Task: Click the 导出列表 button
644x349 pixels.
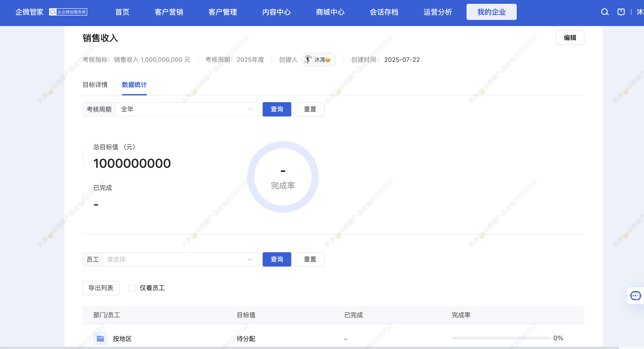Action: (101, 288)
